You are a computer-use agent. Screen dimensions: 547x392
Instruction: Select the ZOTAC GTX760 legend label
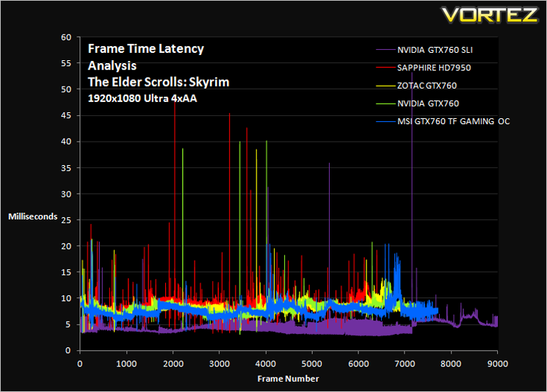click(x=427, y=85)
